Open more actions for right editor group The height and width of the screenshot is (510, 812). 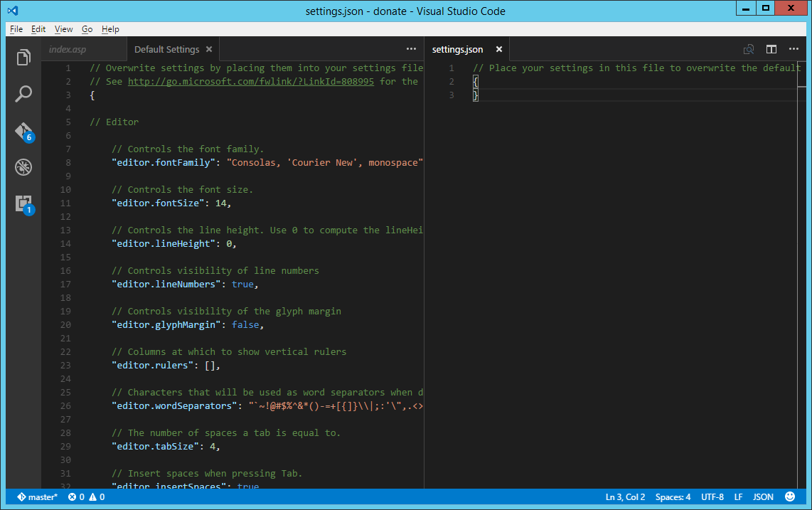[x=794, y=48]
